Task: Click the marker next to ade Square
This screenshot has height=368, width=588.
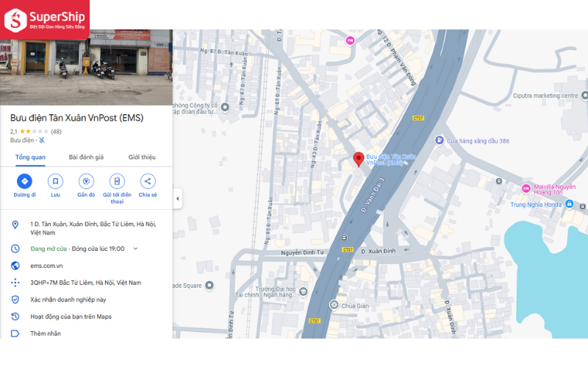Action: point(209,286)
